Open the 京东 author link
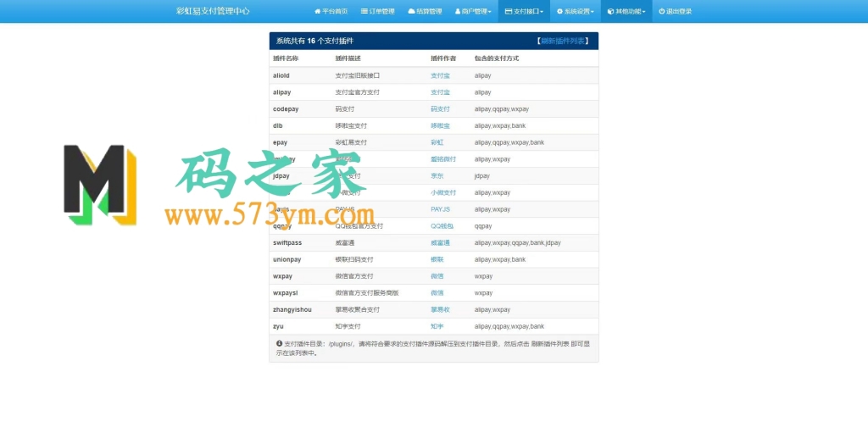Image resolution: width=868 pixels, height=427 pixels. pyautogui.click(x=437, y=176)
